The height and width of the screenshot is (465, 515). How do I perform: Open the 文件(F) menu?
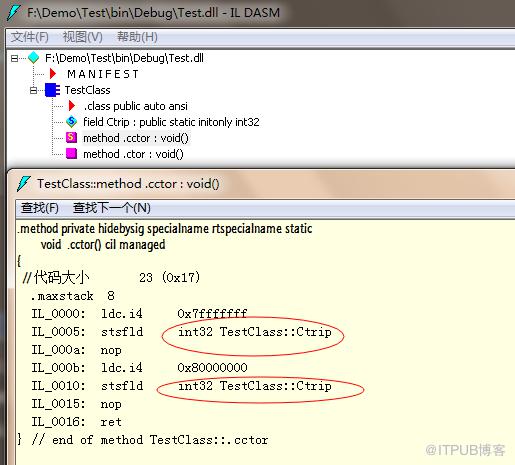pos(30,37)
